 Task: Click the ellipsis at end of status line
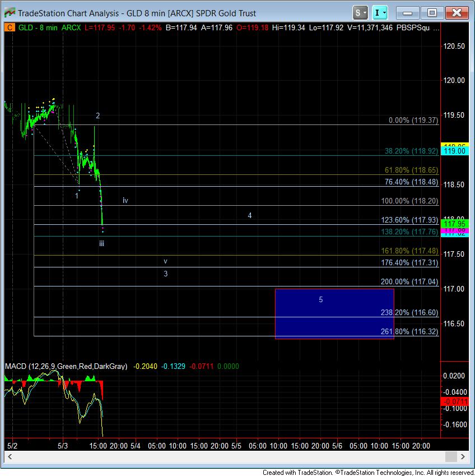436,28
